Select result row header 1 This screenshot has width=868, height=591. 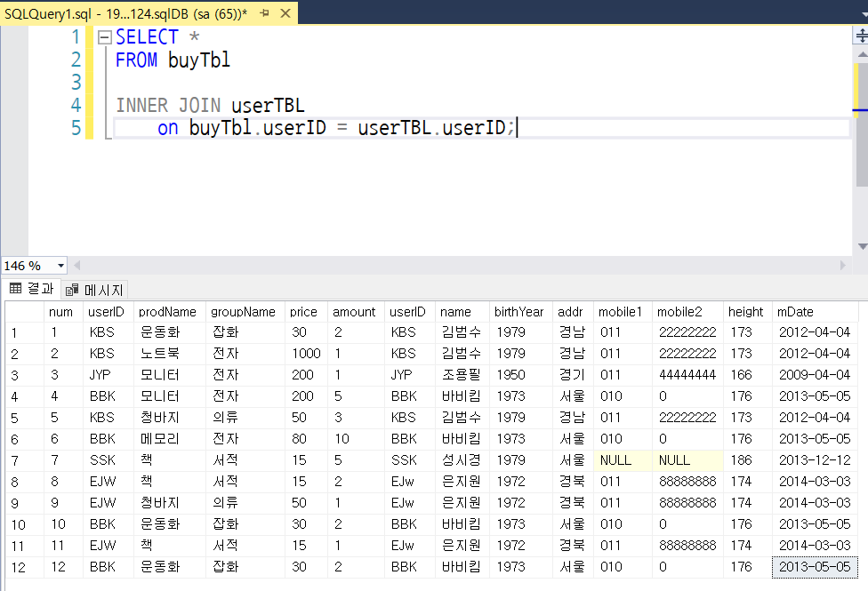24,332
